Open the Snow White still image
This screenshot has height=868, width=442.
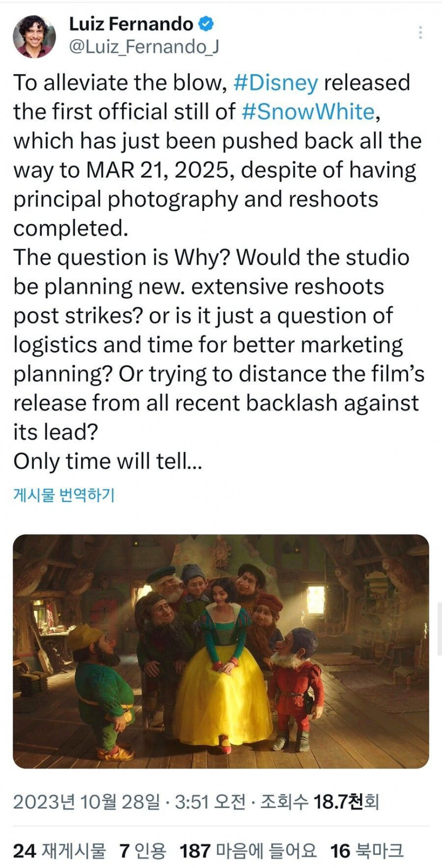(x=221, y=651)
